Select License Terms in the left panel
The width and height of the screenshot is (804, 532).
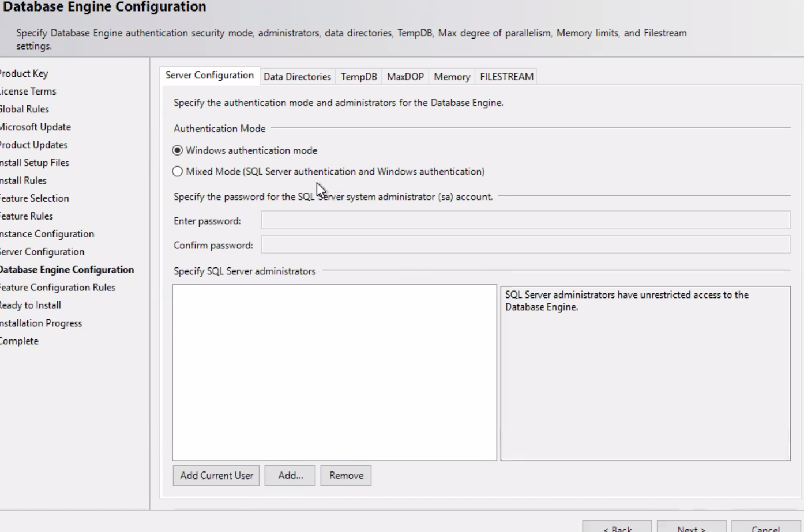(x=28, y=91)
